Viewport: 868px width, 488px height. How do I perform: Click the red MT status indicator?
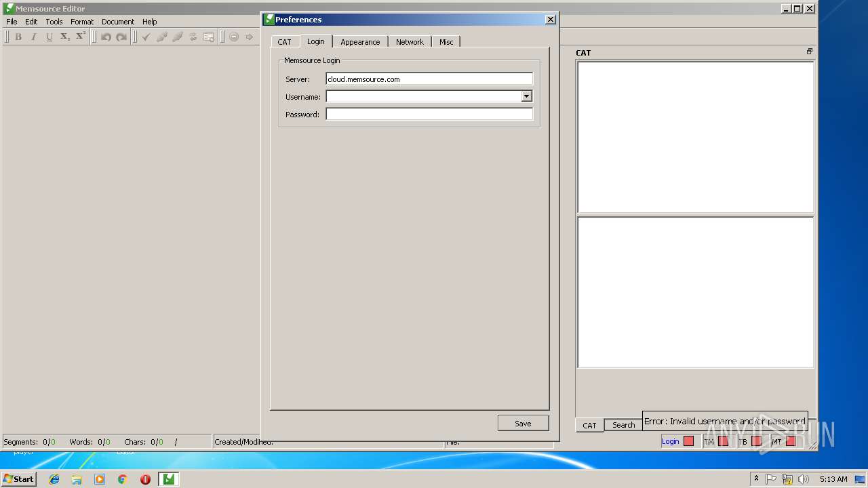point(790,441)
